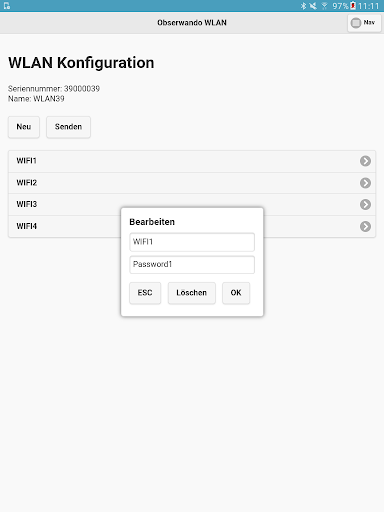The width and height of the screenshot is (384, 512).
Task: Open the WIFI1 chevron arrow icon
Action: (365, 161)
